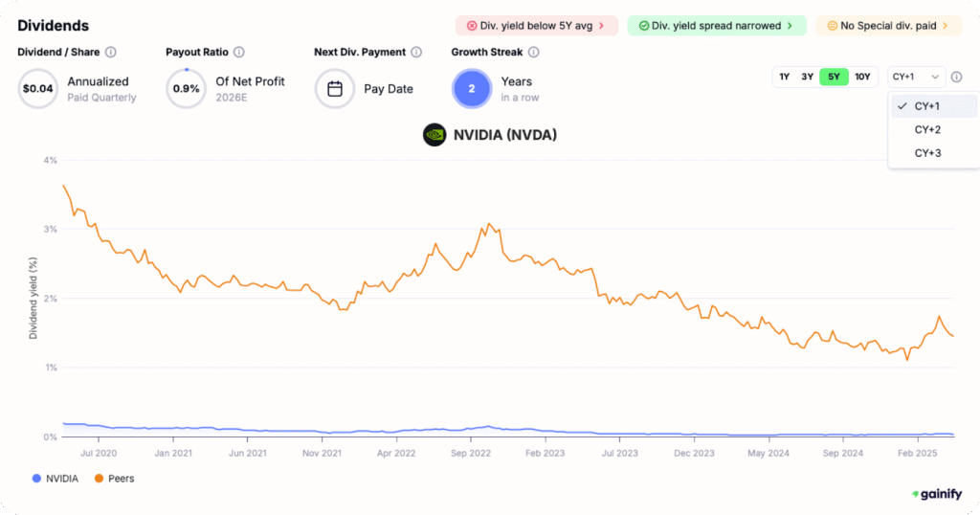
Task: Select the 3Y time range
Action: pos(808,77)
